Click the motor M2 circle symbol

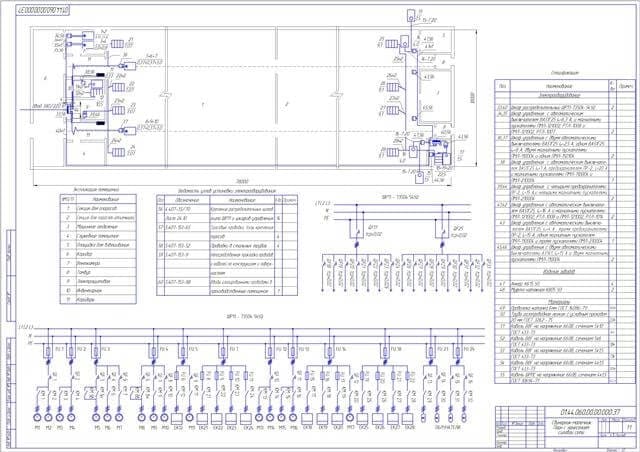coord(48,417)
